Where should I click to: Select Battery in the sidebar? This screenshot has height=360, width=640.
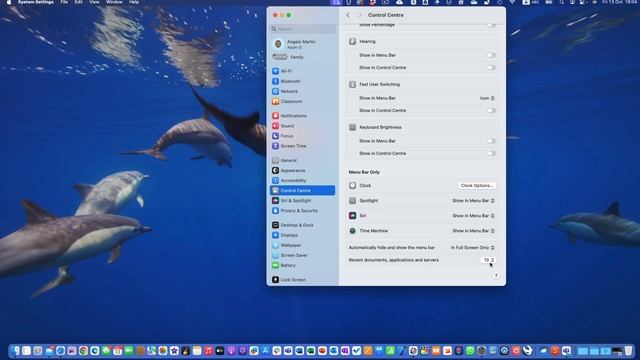pos(302,265)
